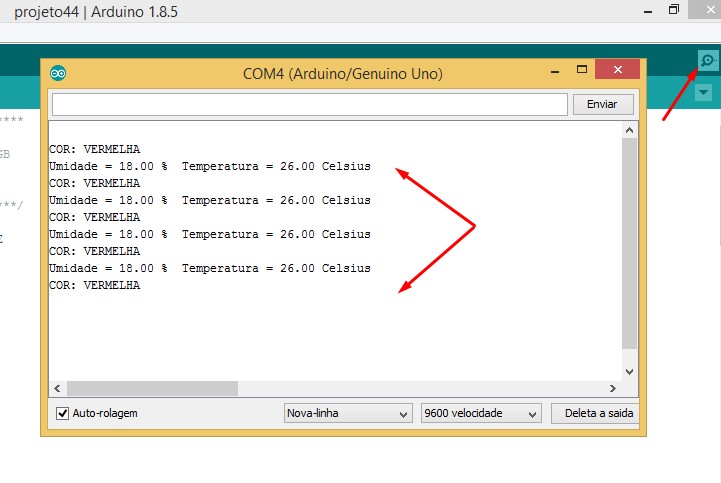
Task: Click the last 'Temperatura = 26.00 Celsius' reading
Action: pos(276,268)
